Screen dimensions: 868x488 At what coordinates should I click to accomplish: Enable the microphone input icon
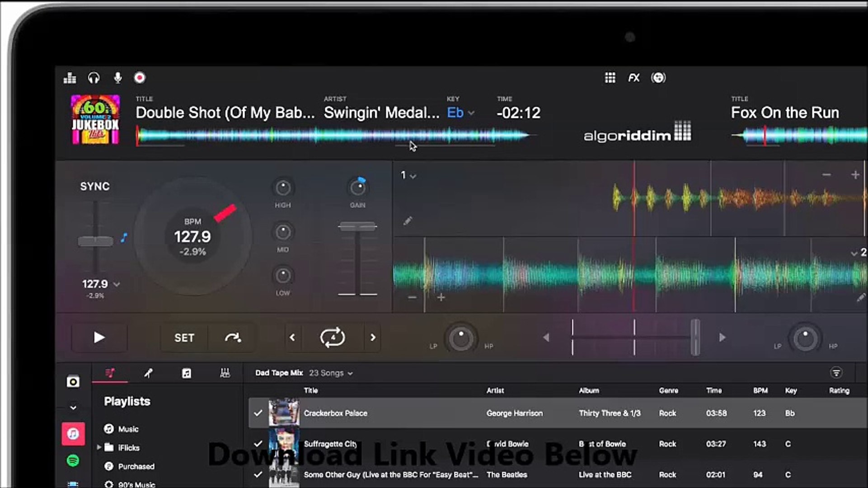[x=117, y=78]
